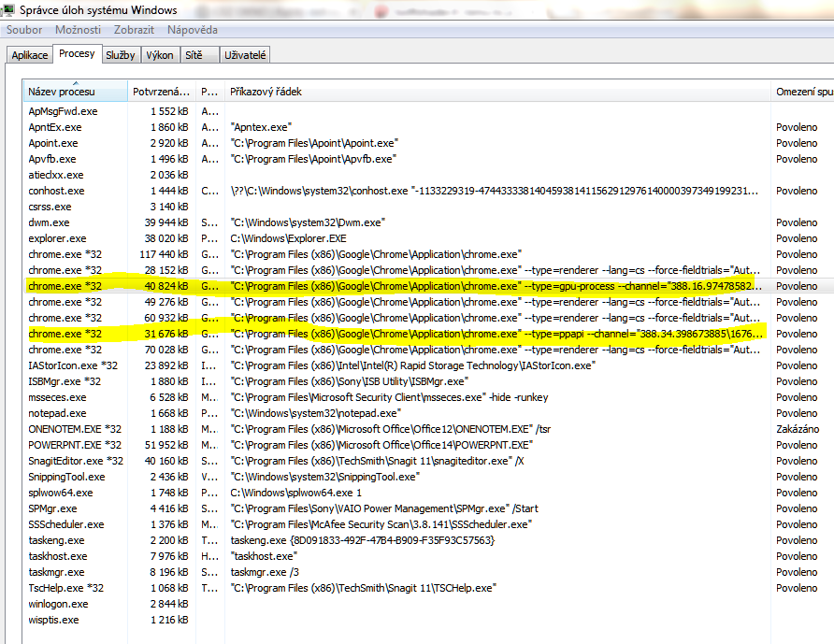834x644 pixels.
Task: Select the notepad.exe process row
Action: pyautogui.click(x=58, y=413)
